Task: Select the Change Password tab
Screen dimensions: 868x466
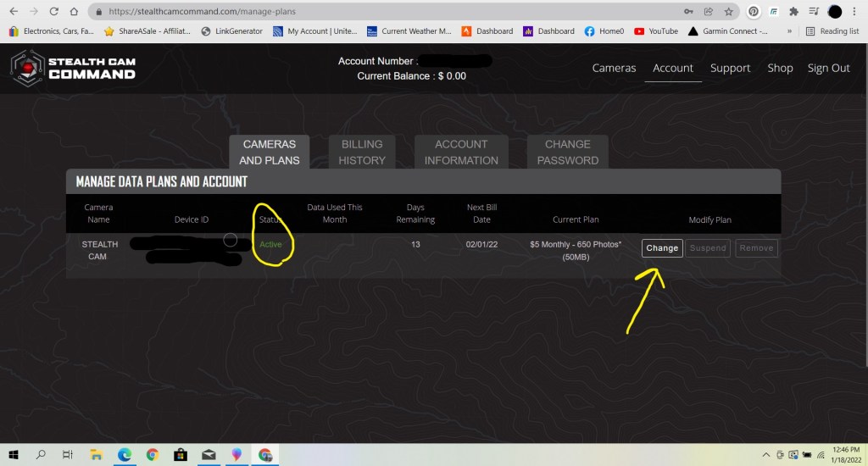Action: point(567,152)
